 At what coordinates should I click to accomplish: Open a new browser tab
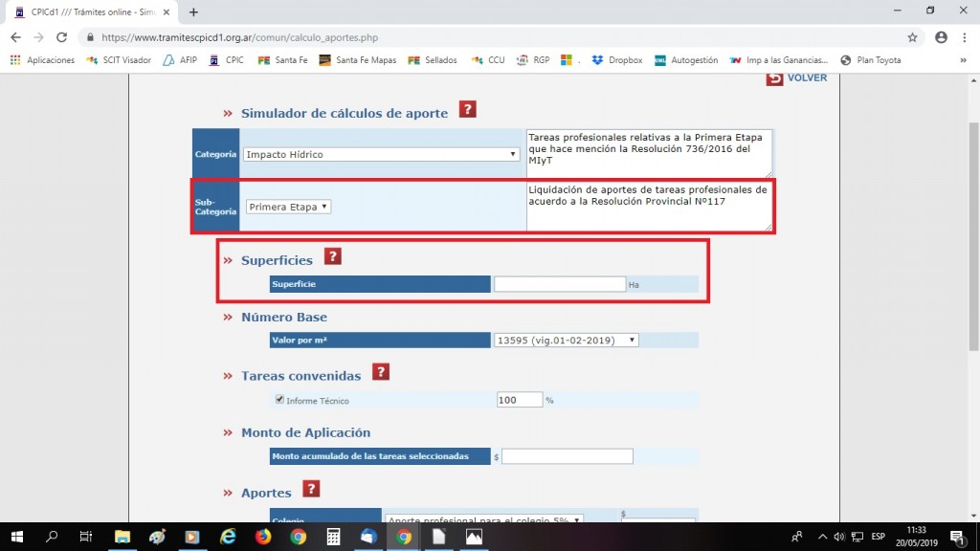coord(194,11)
